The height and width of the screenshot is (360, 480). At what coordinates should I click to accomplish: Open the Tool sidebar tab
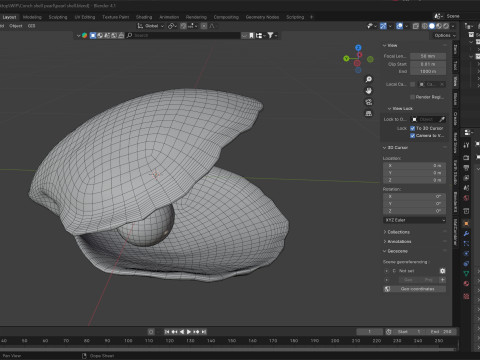tap(455, 66)
